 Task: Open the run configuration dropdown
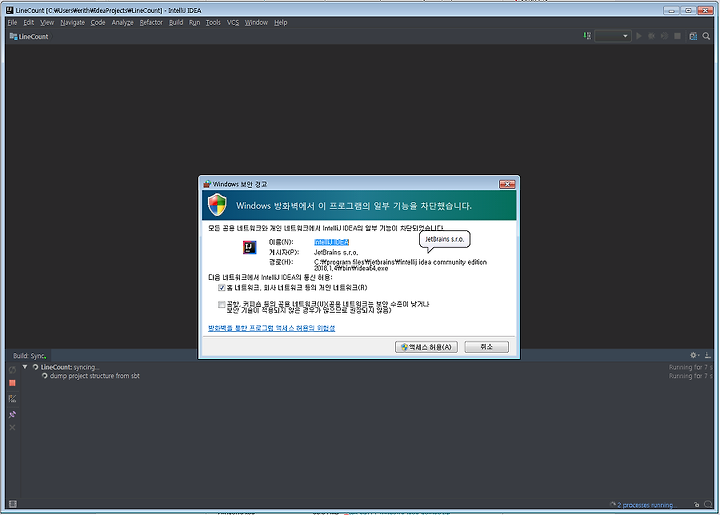pos(613,36)
